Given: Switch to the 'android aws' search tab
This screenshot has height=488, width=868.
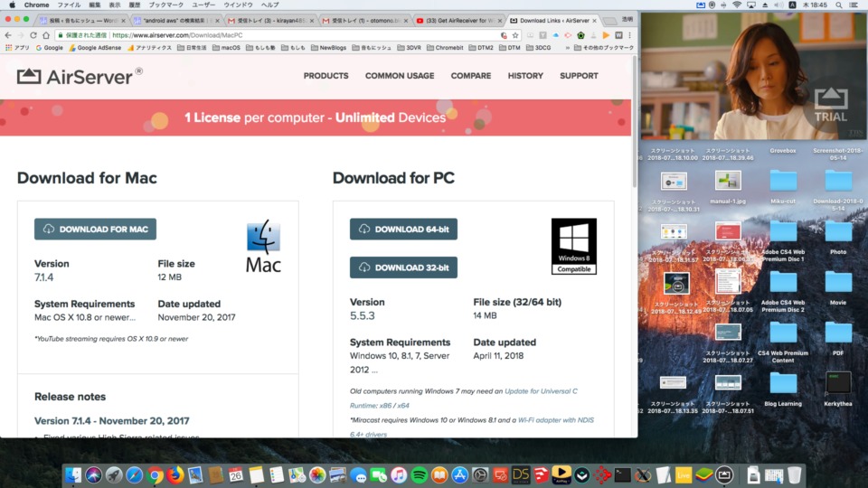Looking at the screenshot, I should pyautogui.click(x=176, y=21).
